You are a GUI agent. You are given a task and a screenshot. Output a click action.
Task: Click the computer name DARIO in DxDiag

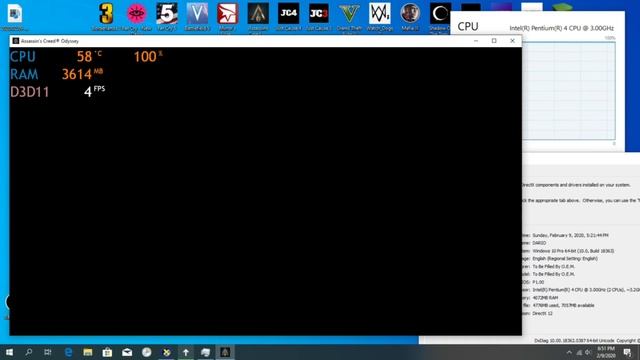539,243
